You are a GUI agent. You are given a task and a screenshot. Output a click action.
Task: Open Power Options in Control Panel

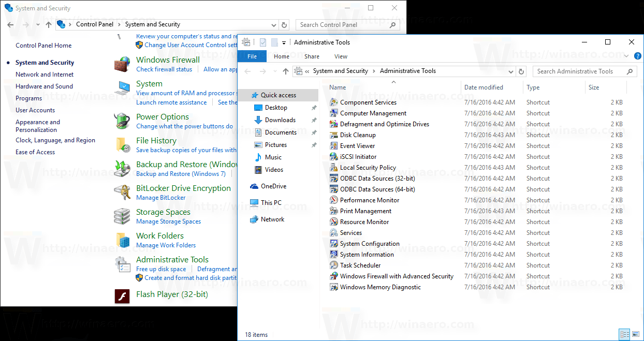163,116
